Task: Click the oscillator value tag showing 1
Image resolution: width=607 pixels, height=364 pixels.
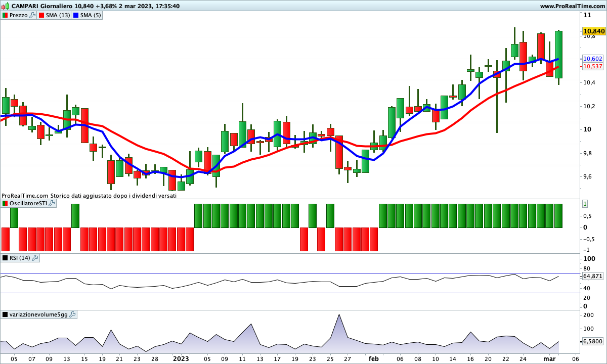Action: 585,204
